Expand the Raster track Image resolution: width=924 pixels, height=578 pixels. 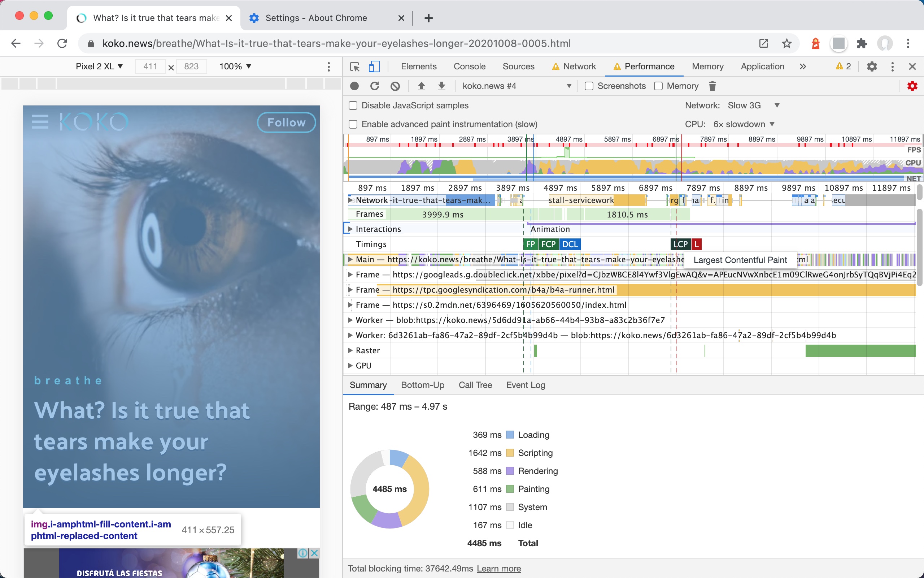(350, 350)
